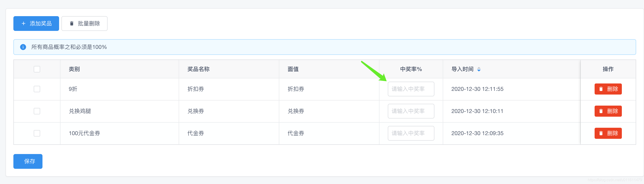
Task: Click 删除 on the 9折 row
Action: click(608, 89)
